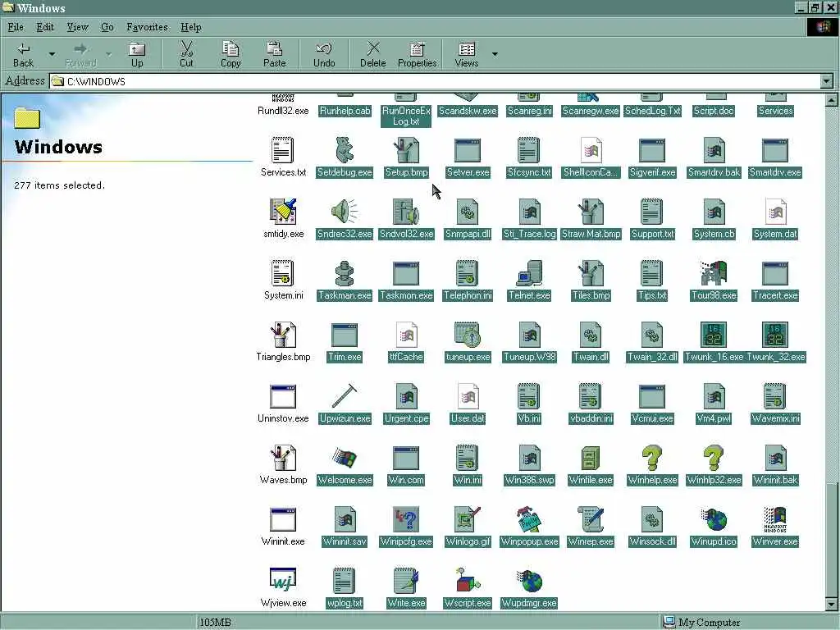Select the Winfile.exe cabinet icon
Image resolution: width=840 pixels, height=630 pixels.
click(x=591, y=458)
